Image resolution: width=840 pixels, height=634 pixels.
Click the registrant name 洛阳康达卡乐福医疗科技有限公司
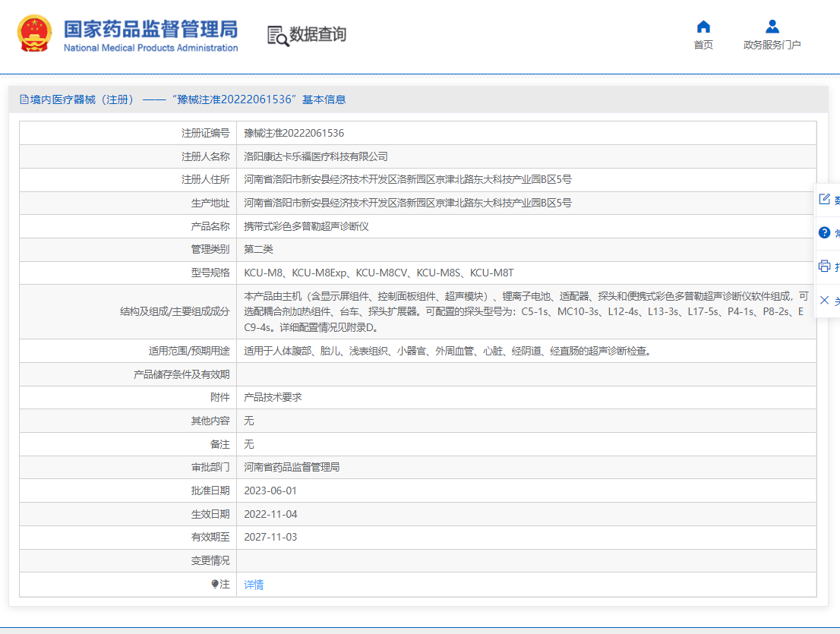(x=316, y=156)
